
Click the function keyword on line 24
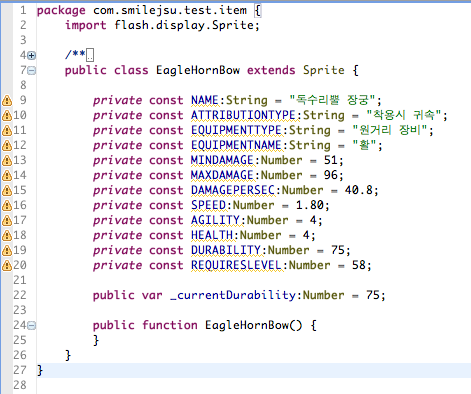(x=170, y=325)
